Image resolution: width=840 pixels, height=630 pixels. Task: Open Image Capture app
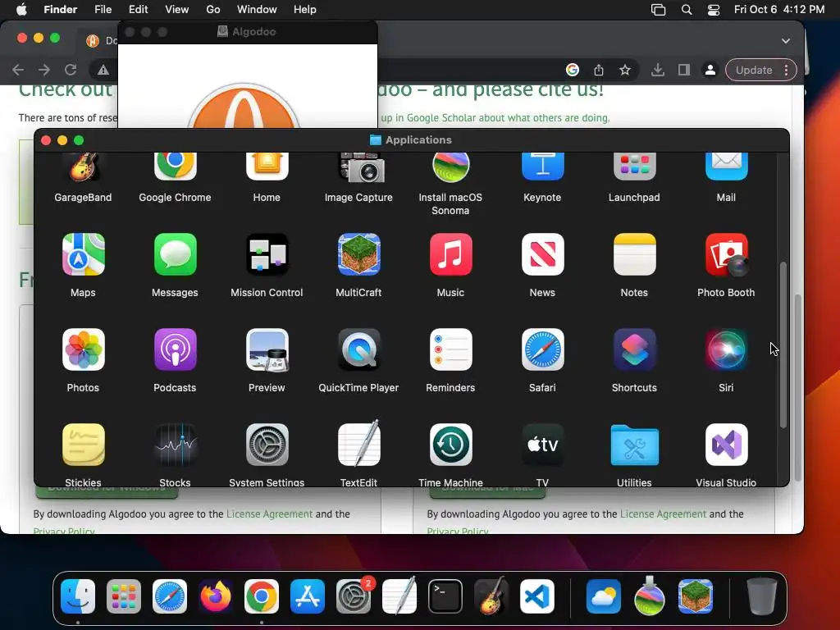click(359, 167)
